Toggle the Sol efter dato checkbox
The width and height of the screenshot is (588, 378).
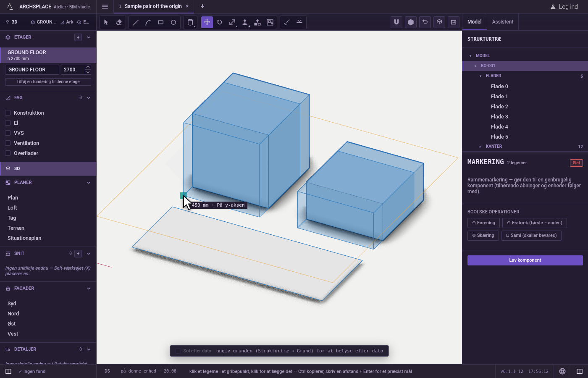coord(178,351)
